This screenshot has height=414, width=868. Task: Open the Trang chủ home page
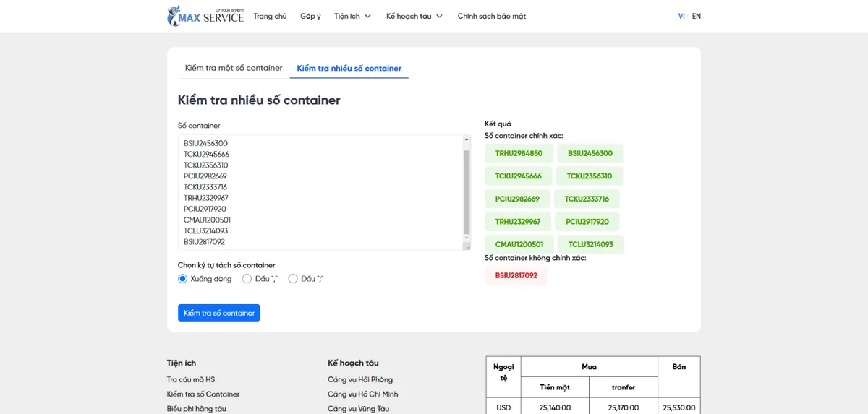click(270, 16)
